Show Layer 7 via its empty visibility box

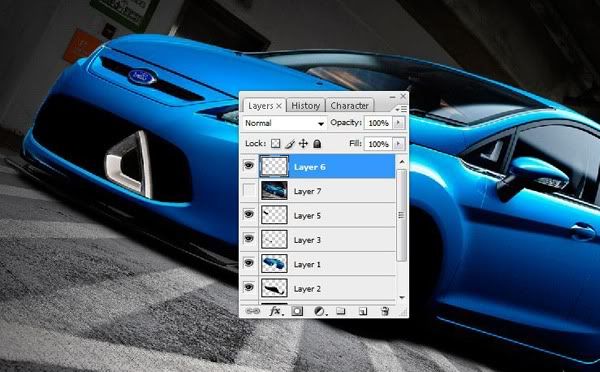point(249,190)
